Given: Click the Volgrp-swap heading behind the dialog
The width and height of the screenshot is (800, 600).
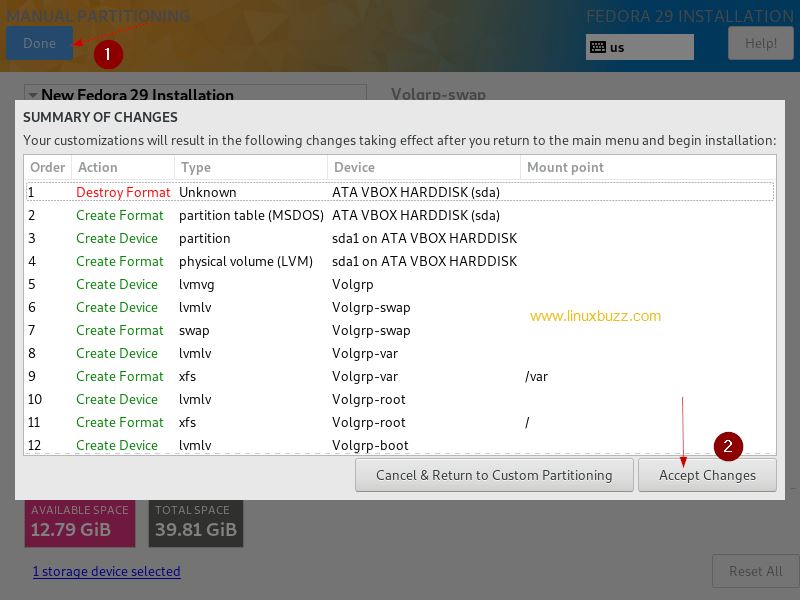Looking at the screenshot, I should point(438,94).
